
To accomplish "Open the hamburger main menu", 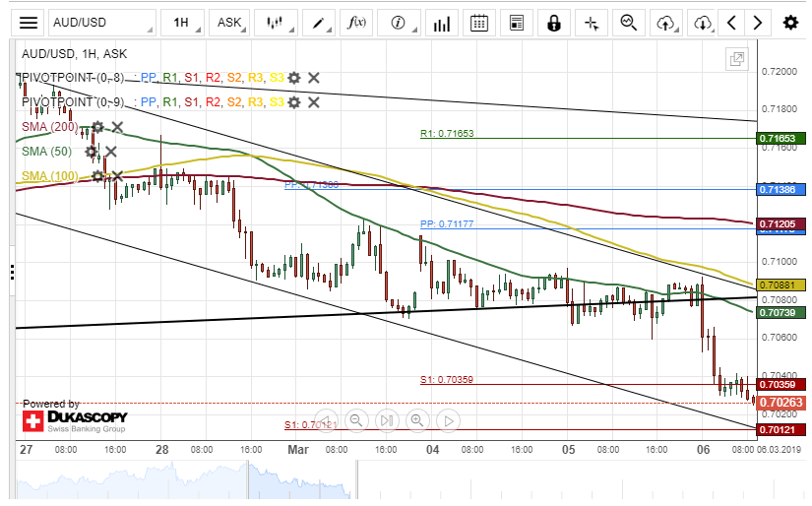I will (30, 22).
